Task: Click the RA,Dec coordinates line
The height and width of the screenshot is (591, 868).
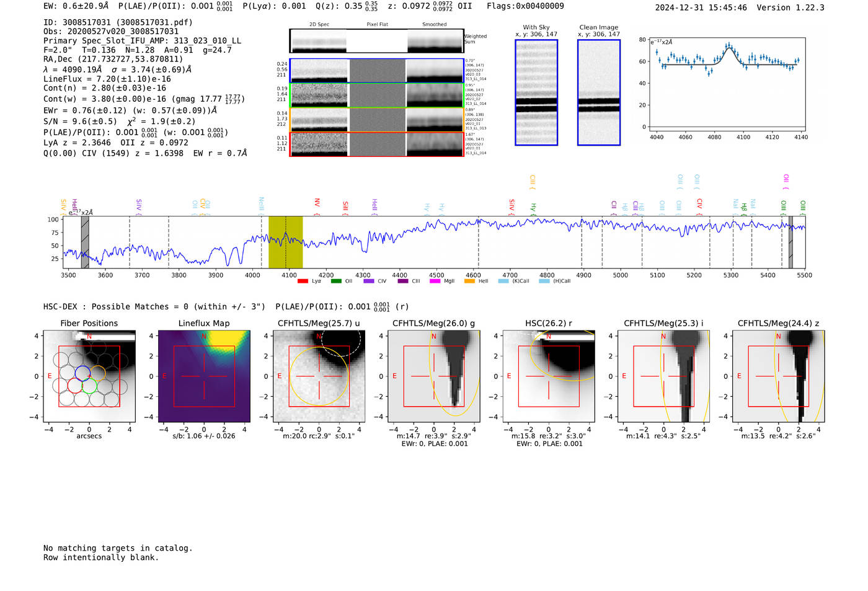Action: point(113,60)
